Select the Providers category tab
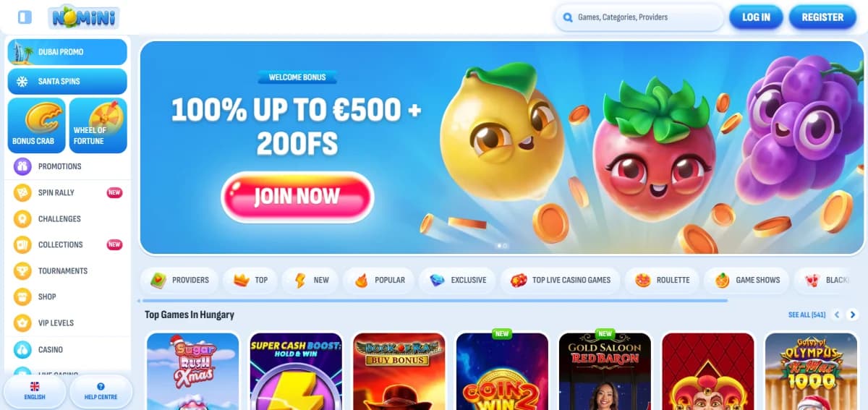 [x=179, y=280]
